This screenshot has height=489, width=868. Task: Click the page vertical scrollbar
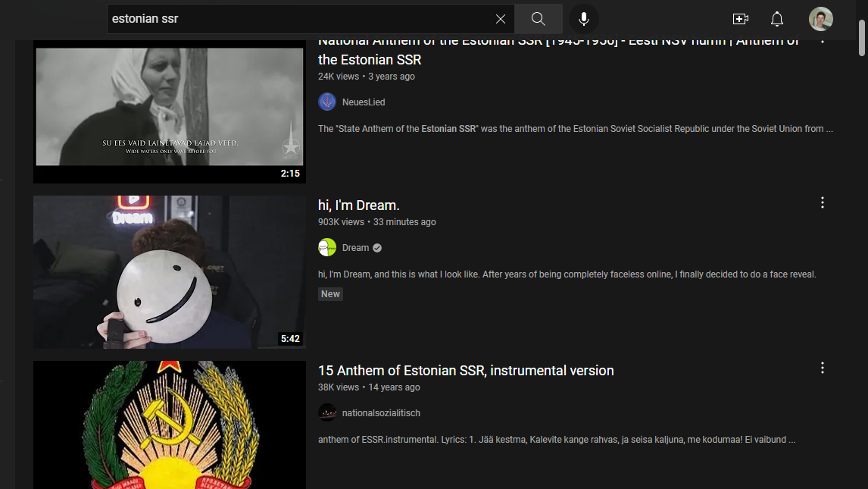(x=862, y=38)
